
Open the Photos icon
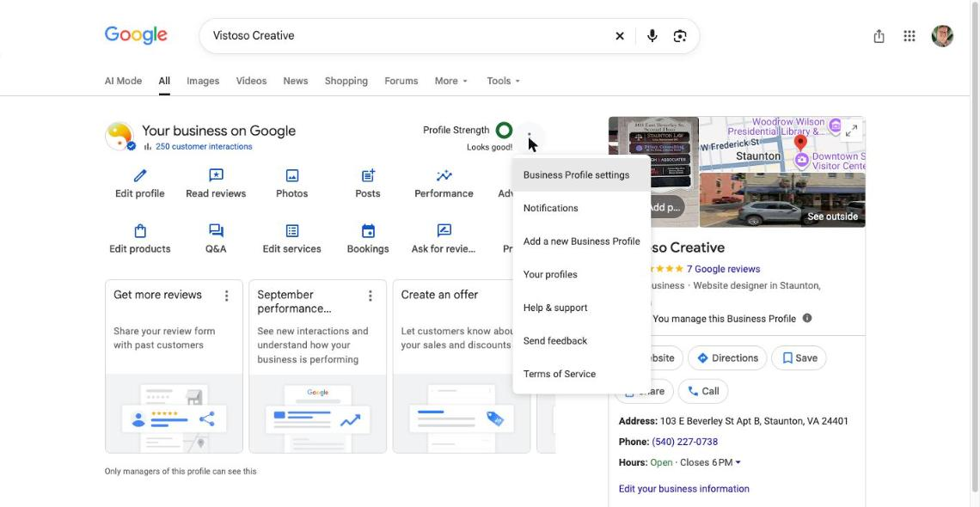pyautogui.click(x=292, y=175)
